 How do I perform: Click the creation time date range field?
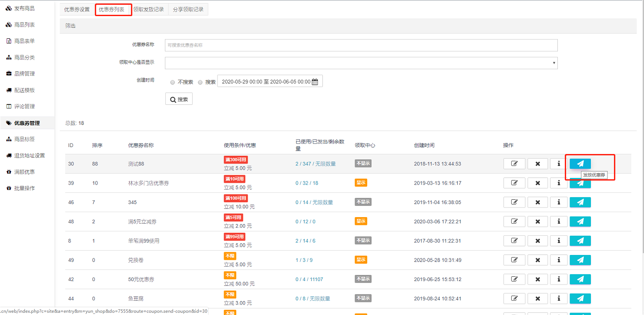pos(270,82)
